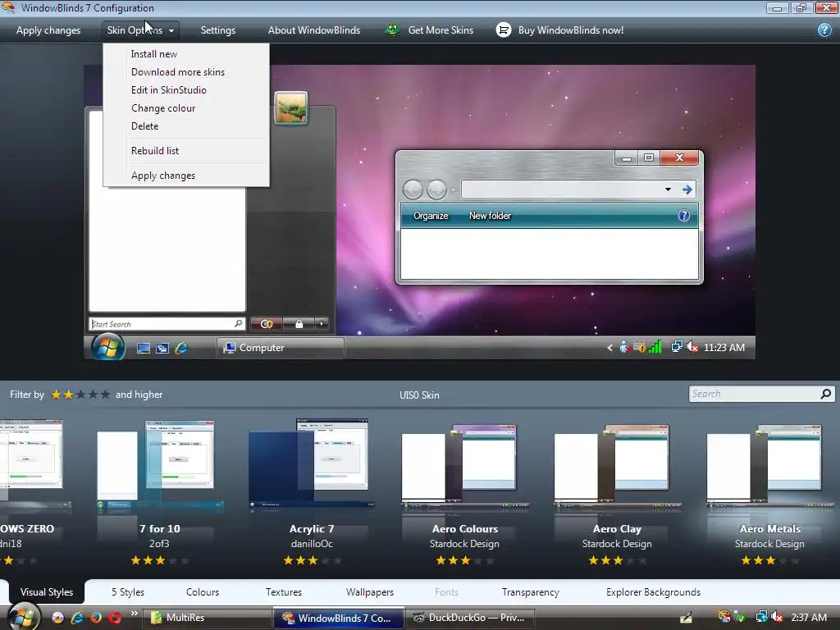Set filter to five stars and higher
The image size is (840, 630).
tap(105, 395)
